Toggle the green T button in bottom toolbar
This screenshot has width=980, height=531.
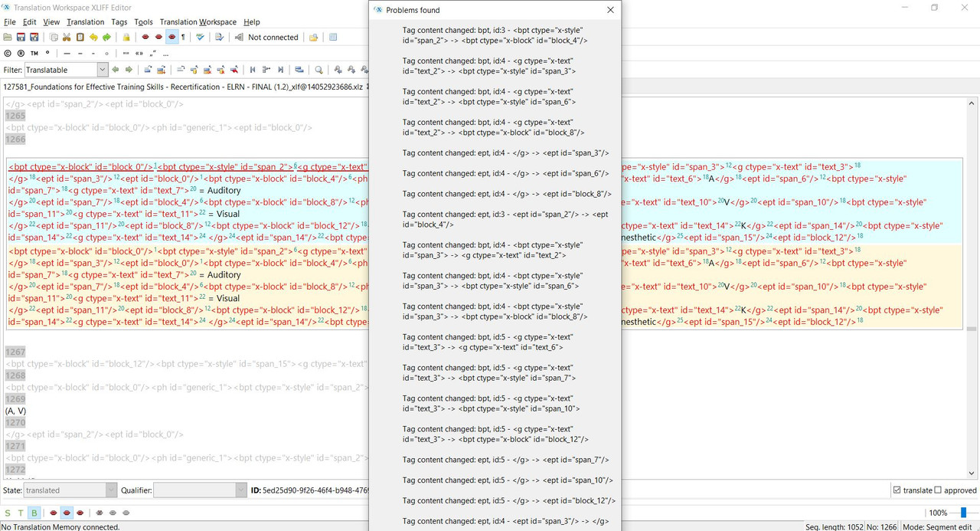21,513
